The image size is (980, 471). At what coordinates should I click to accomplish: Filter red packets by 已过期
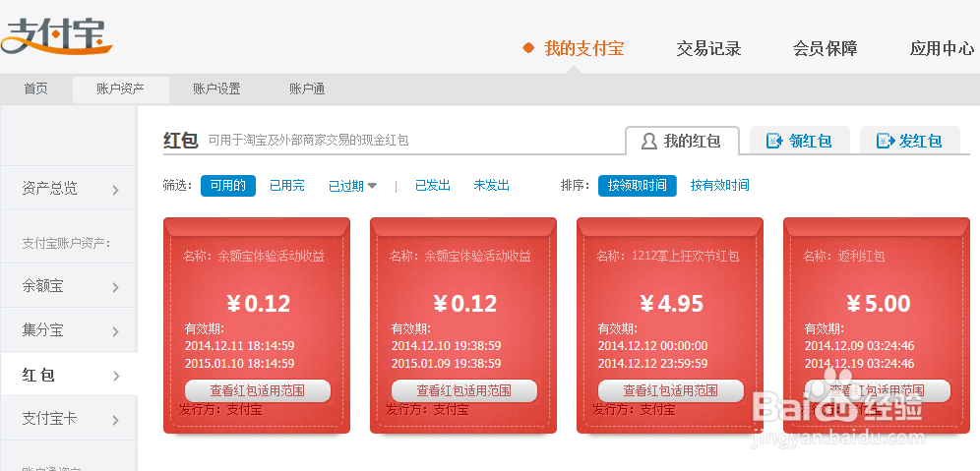pyautogui.click(x=346, y=186)
